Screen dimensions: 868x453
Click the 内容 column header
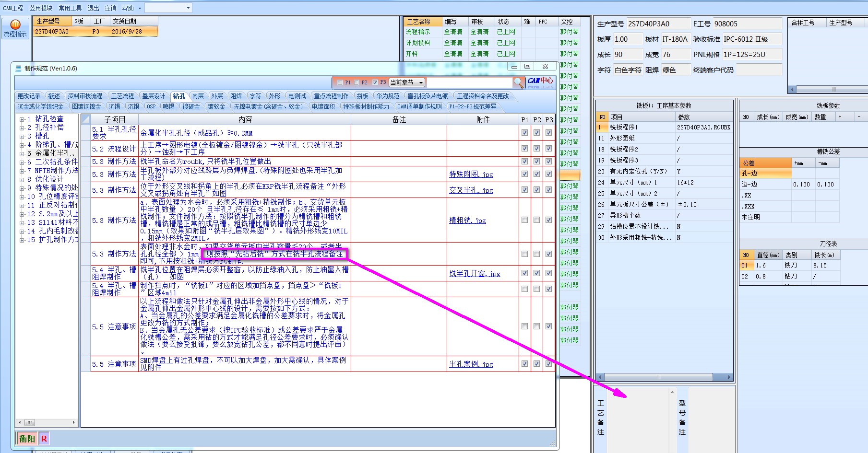245,119
